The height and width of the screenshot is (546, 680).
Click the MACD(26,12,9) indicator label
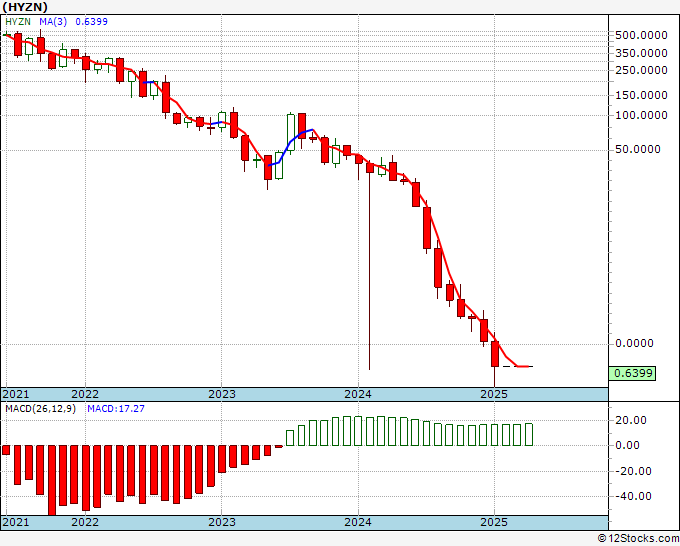coord(40,409)
